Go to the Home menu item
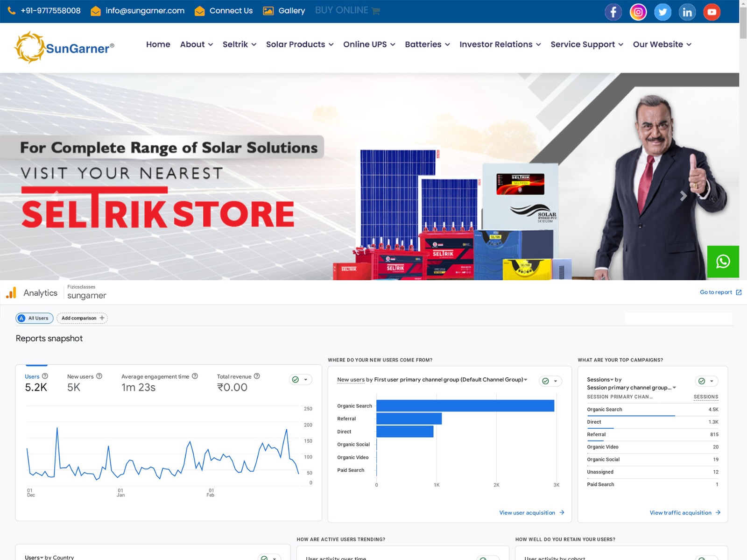747x560 pixels. point(158,44)
